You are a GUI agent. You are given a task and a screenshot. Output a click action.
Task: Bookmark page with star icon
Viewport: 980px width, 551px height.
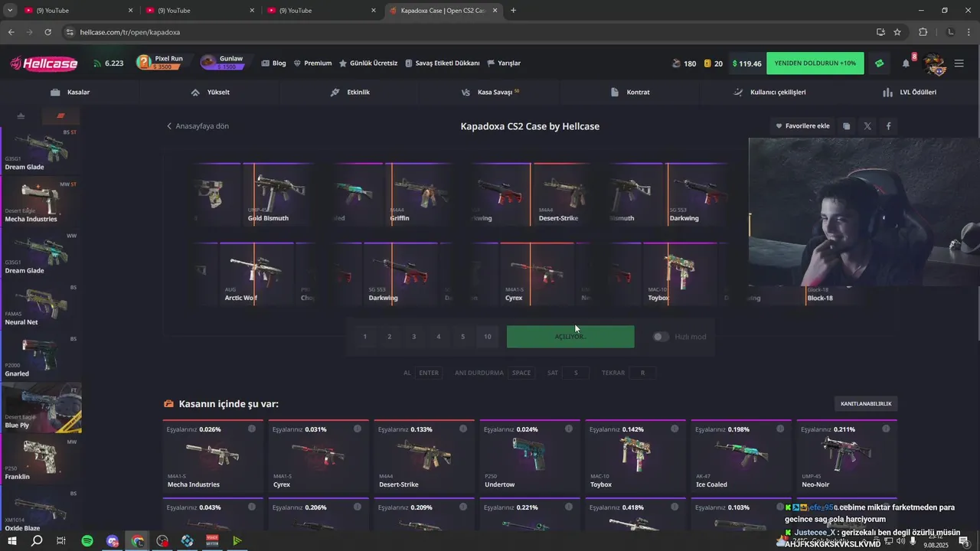(x=897, y=32)
